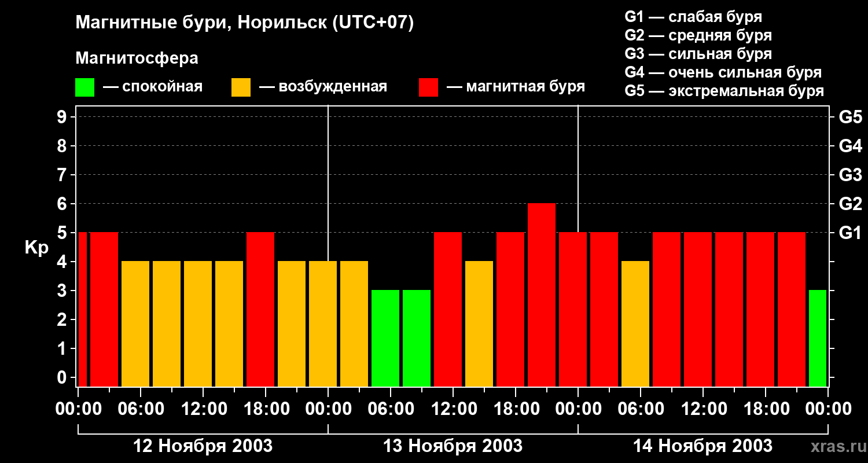Click the '— спокойная' legend label
The width and height of the screenshot is (868, 463).
click(153, 87)
